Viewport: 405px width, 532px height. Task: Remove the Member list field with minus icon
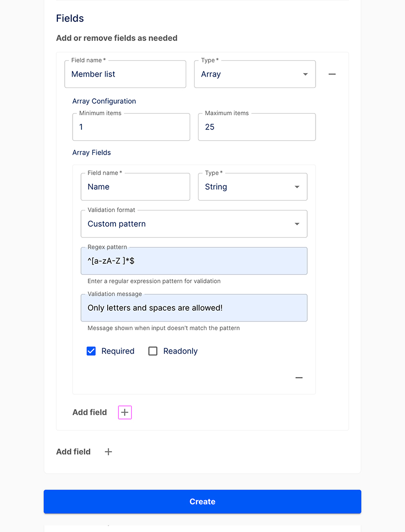332,74
